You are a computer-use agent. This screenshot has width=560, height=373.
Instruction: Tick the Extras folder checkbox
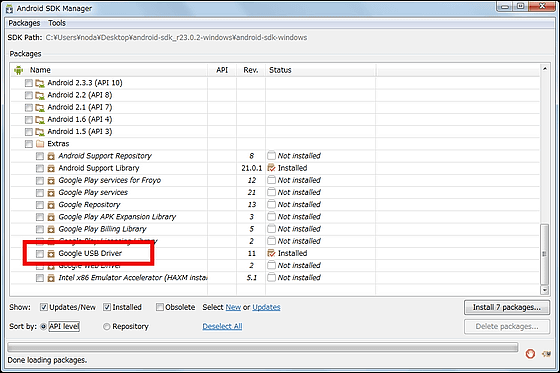click(29, 144)
